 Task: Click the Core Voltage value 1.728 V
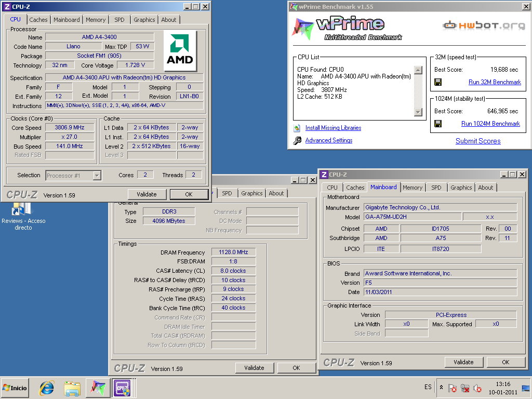(x=135, y=65)
